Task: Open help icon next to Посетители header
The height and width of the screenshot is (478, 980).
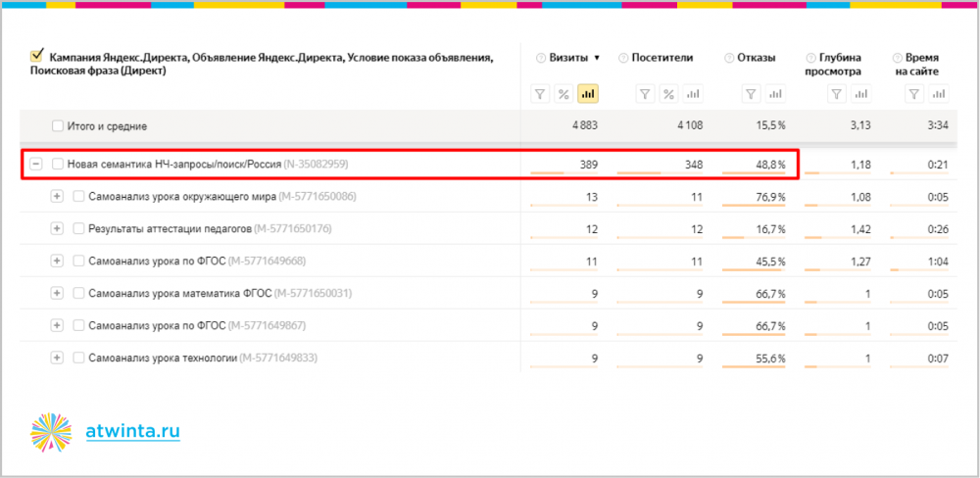Action: pyautogui.click(x=622, y=58)
